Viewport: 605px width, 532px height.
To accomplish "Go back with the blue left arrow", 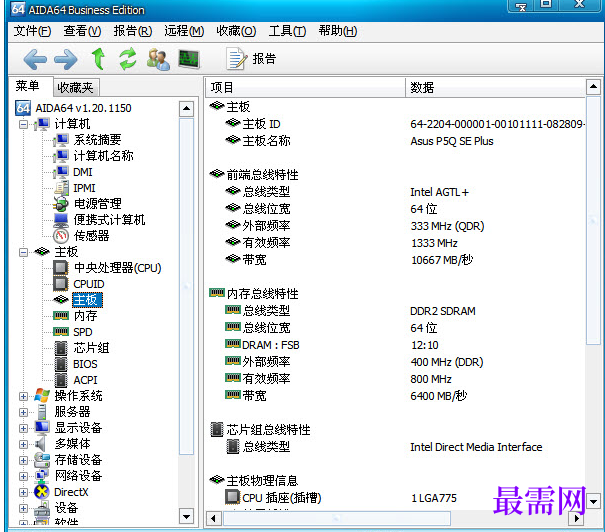I will (35, 59).
